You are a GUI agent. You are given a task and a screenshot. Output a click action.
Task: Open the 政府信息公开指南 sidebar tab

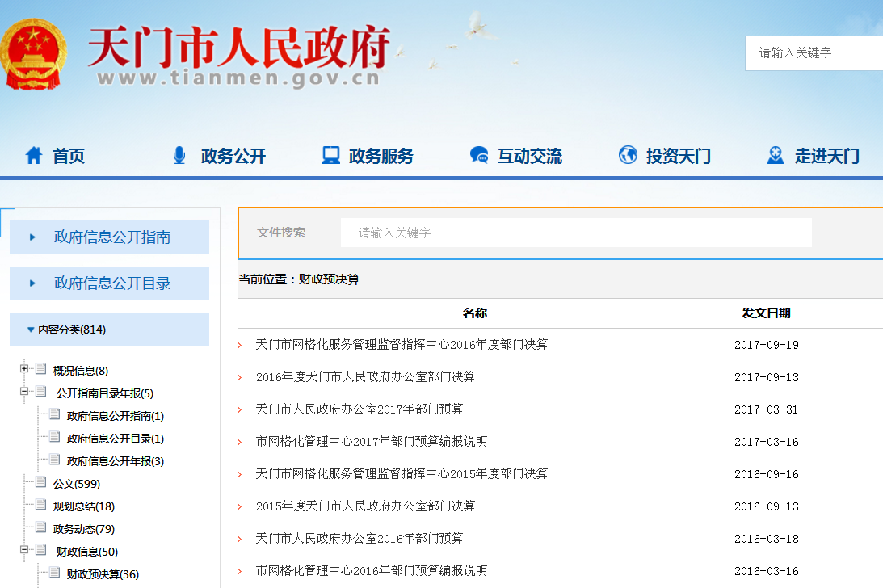(x=111, y=237)
